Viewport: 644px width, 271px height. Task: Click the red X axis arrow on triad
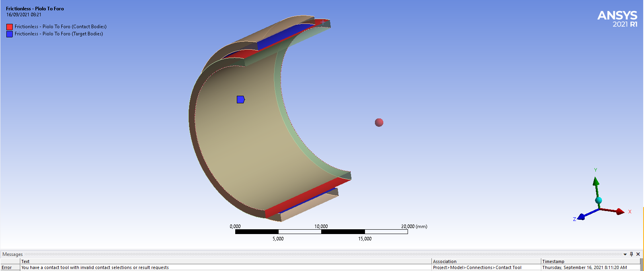[619, 211]
